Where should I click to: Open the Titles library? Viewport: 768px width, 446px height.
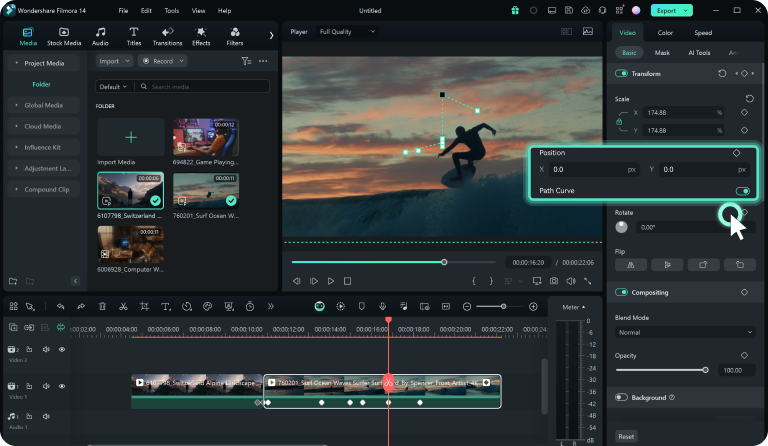(x=134, y=37)
